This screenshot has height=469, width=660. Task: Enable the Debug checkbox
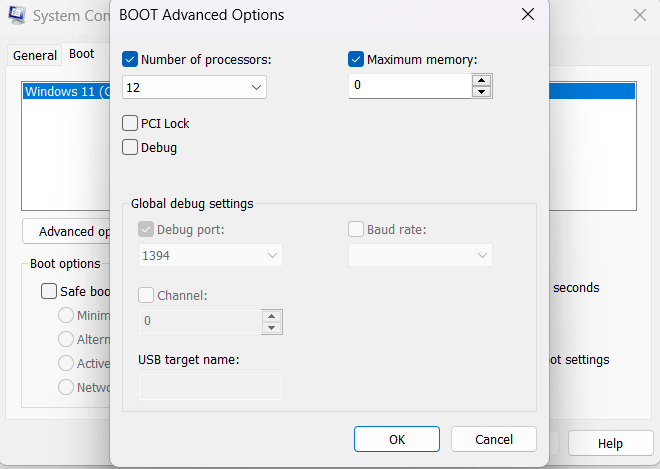[130, 147]
